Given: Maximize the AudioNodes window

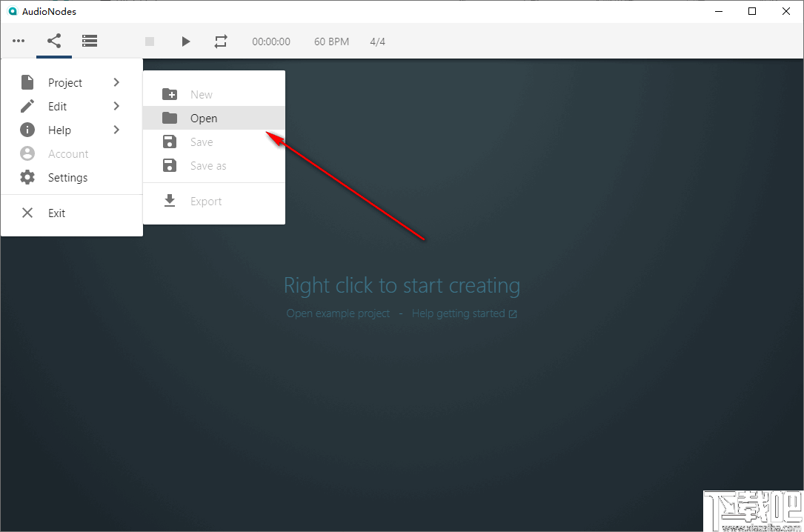Looking at the screenshot, I should click(752, 11).
